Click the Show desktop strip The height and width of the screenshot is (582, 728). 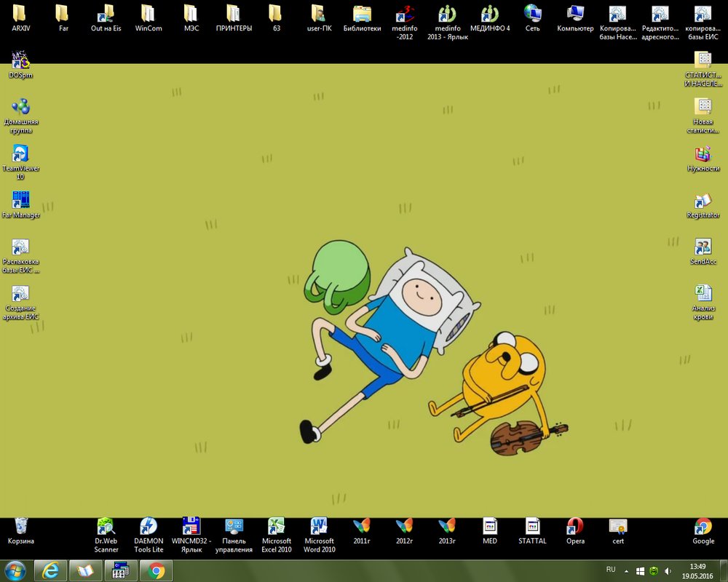pos(725,571)
